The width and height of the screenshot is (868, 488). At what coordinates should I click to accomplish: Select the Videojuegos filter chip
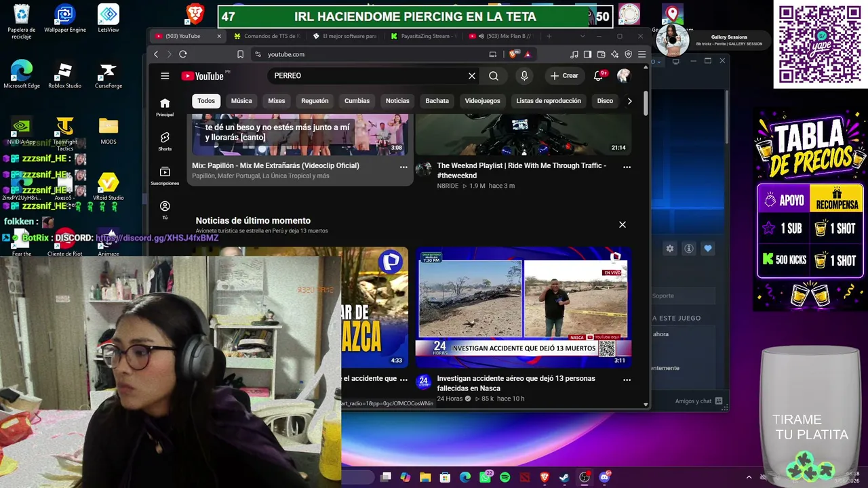483,101
